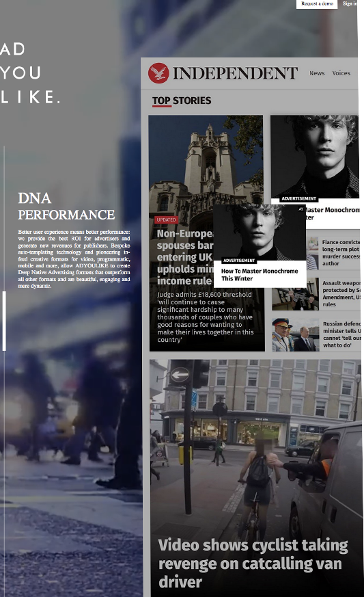Open the News menu item
The width and height of the screenshot is (364, 597).
coord(317,73)
